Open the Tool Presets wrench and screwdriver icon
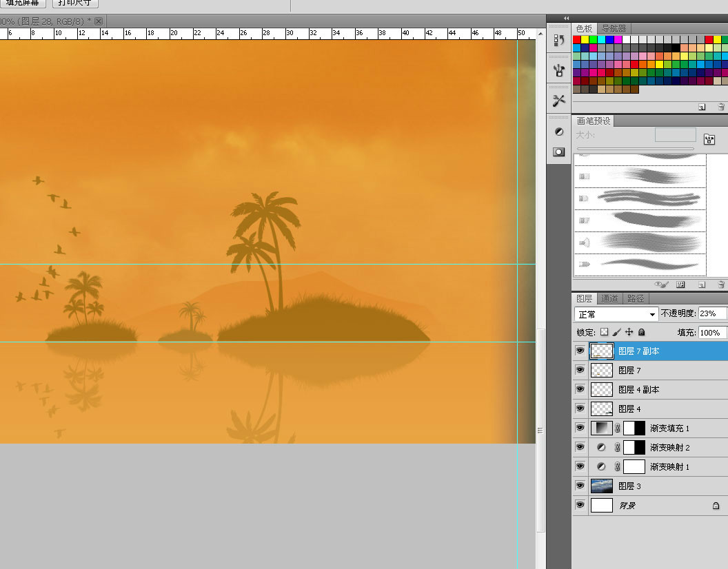Image resolution: width=728 pixels, height=569 pixels. (x=559, y=101)
